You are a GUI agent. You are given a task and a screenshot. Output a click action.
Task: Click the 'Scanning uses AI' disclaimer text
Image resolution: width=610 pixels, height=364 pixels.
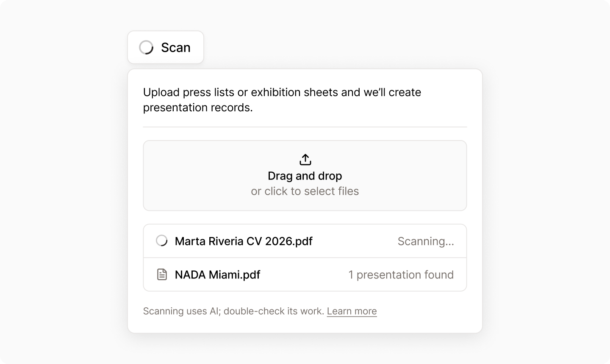coord(233,311)
